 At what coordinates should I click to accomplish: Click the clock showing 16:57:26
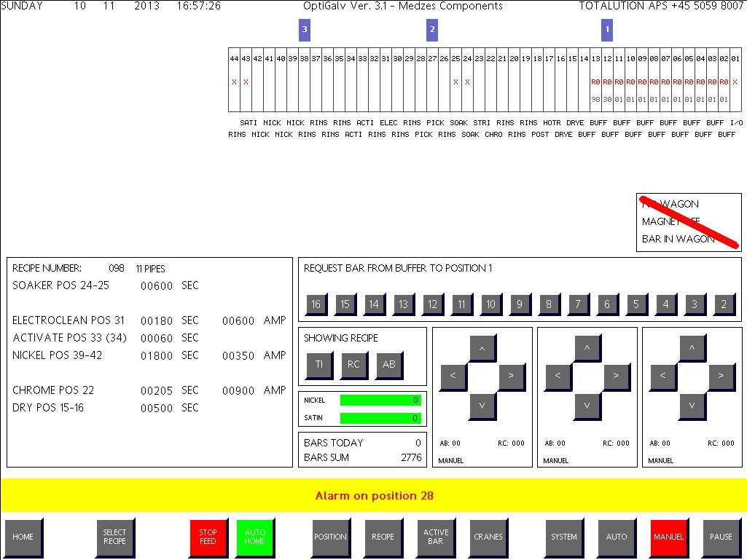pyautogui.click(x=199, y=6)
